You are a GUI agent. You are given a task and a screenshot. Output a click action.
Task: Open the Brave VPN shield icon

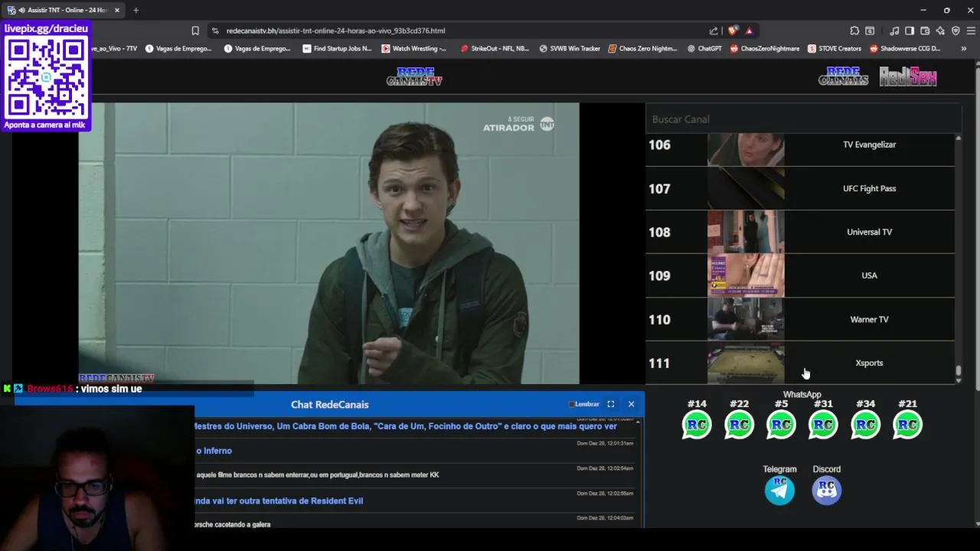coord(955,31)
